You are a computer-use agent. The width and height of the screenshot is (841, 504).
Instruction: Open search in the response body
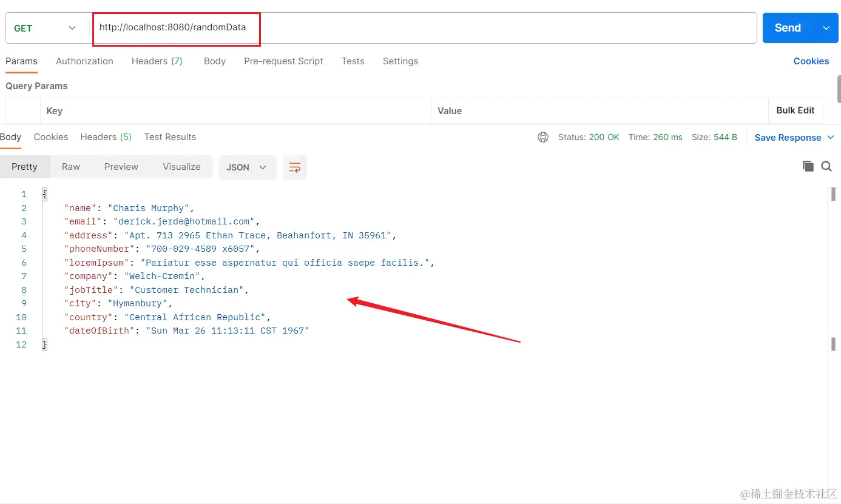coord(826,166)
